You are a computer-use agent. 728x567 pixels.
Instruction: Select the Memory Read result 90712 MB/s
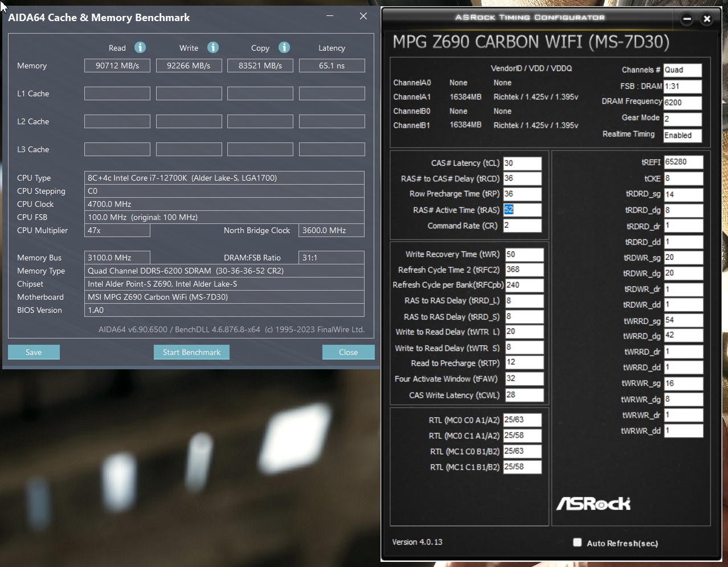(117, 66)
